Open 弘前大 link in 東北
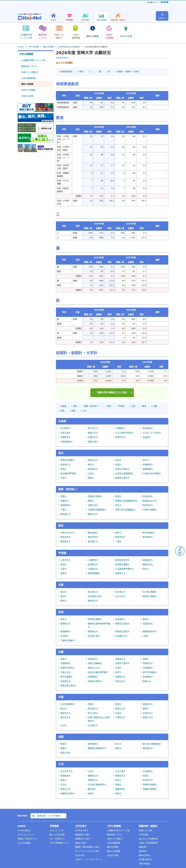This screenshot has height=868, width=186. [118, 460]
